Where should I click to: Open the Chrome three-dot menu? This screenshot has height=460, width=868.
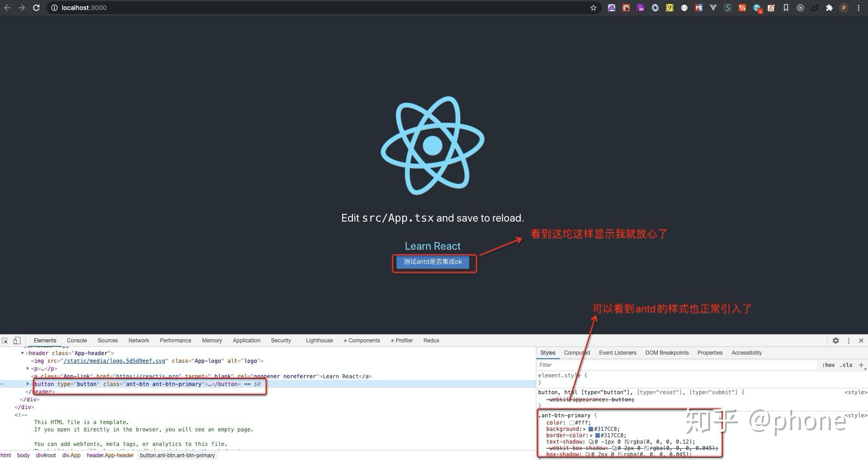click(x=858, y=8)
